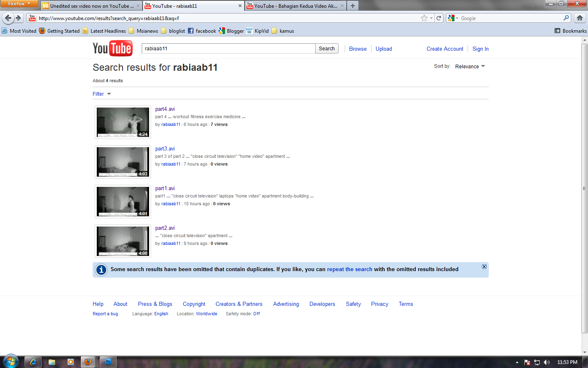Viewport: 588px width, 368px height.
Task: Open the part3.avi video title
Action: [x=165, y=148]
